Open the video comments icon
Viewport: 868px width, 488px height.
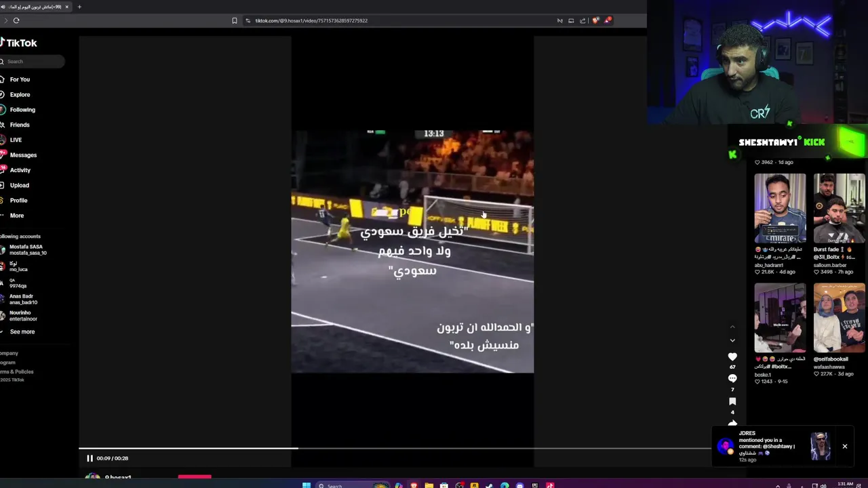pyautogui.click(x=732, y=379)
